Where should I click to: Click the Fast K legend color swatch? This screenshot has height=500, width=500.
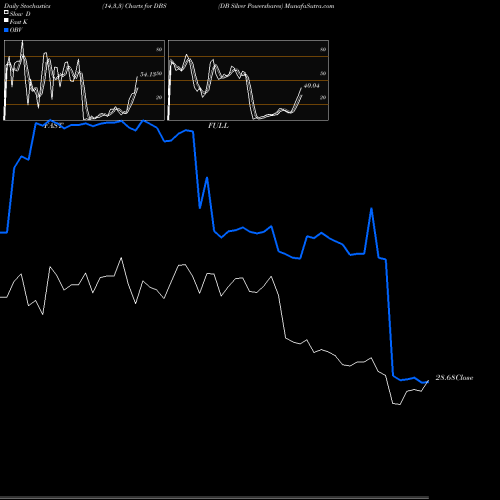point(6,20)
